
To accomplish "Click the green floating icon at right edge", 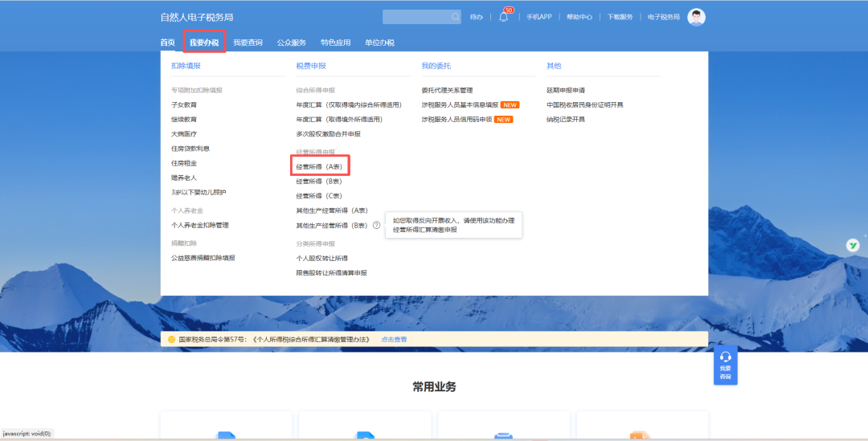I will click(x=853, y=245).
